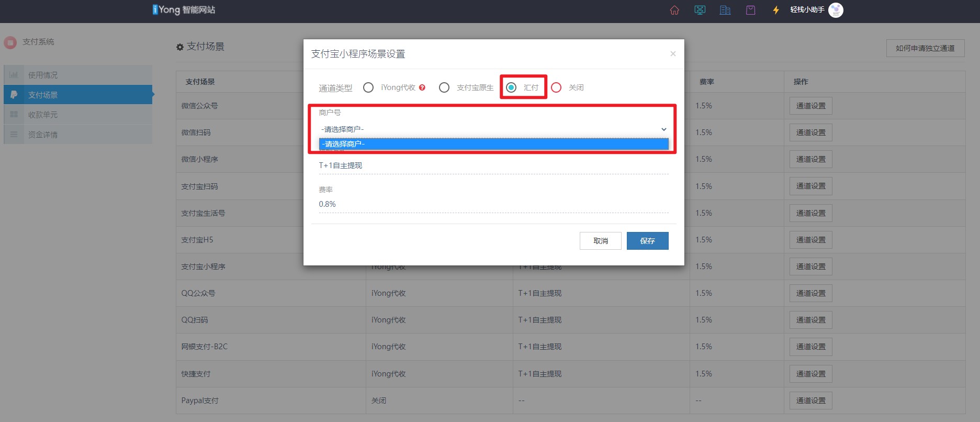Click the QQ扫码 row label
Viewport: 980px width, 422px height.
(x=195, y=320)
